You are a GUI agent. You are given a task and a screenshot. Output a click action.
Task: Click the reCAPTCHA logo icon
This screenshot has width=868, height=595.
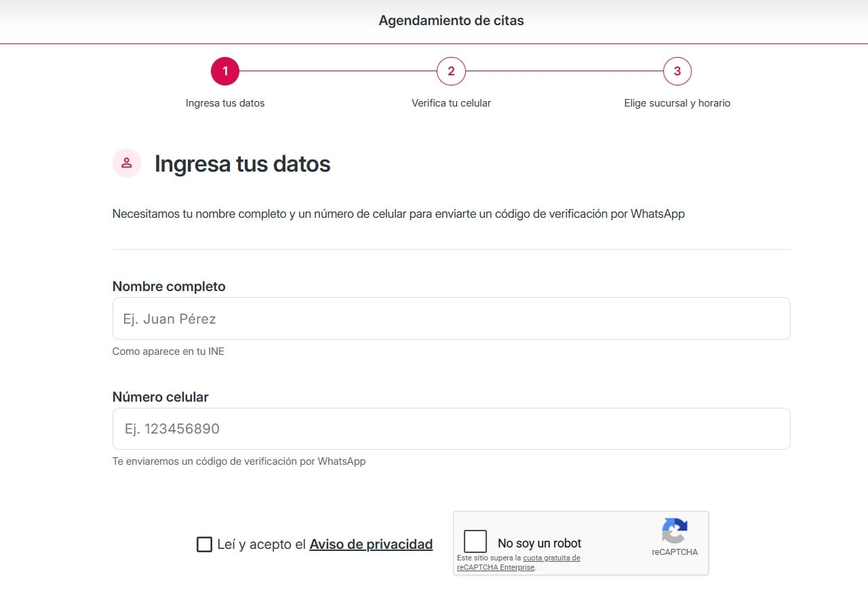[675, 531]
